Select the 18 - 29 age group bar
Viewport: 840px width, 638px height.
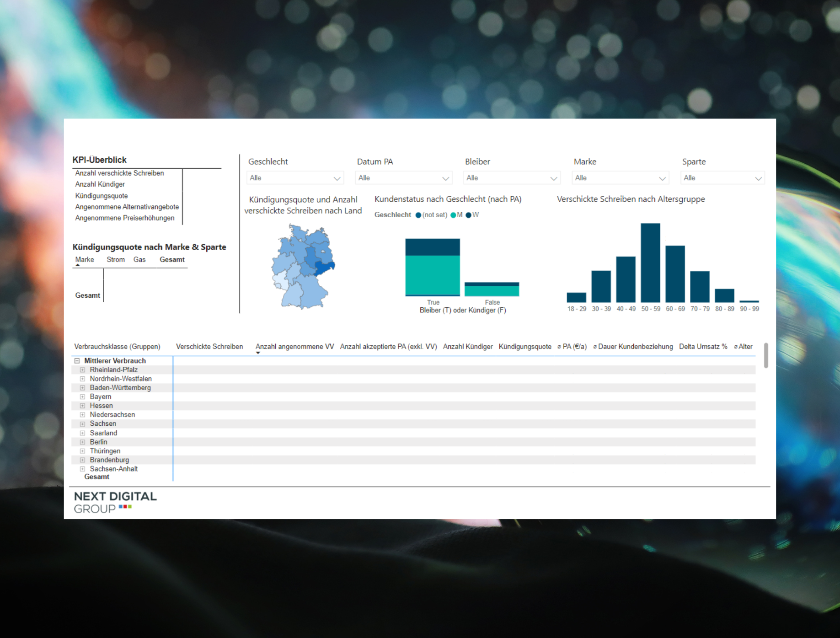576,297
